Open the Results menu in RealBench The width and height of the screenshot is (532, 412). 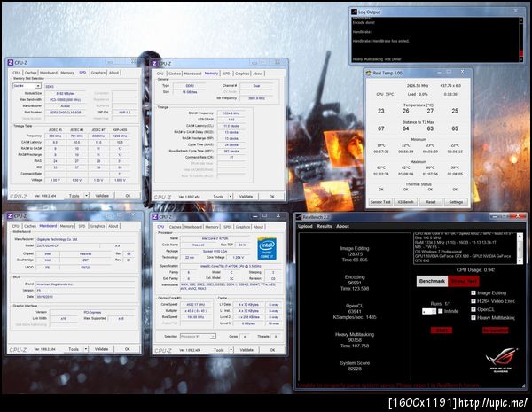click(325, 226)
